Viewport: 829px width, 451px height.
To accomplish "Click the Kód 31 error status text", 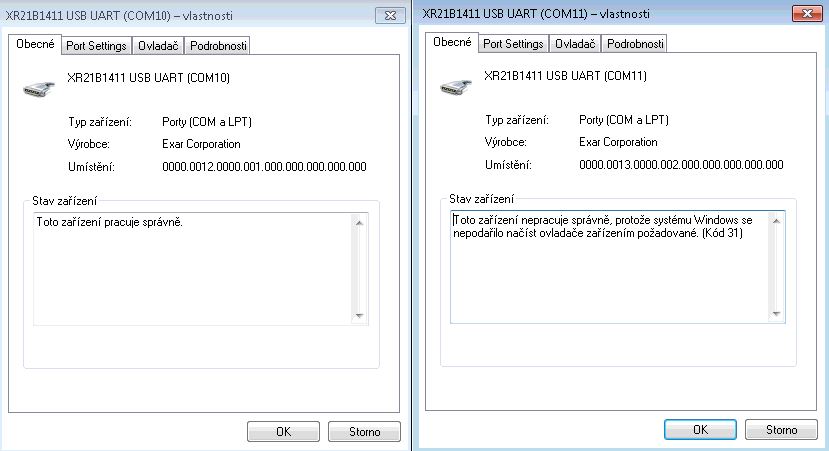I will 603,226.
